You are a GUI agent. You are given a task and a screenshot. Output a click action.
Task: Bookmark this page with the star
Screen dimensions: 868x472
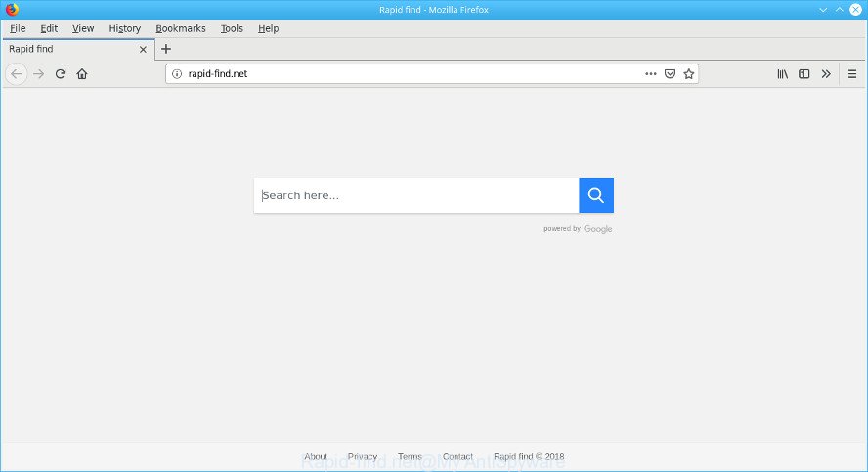tap(689, 73)
